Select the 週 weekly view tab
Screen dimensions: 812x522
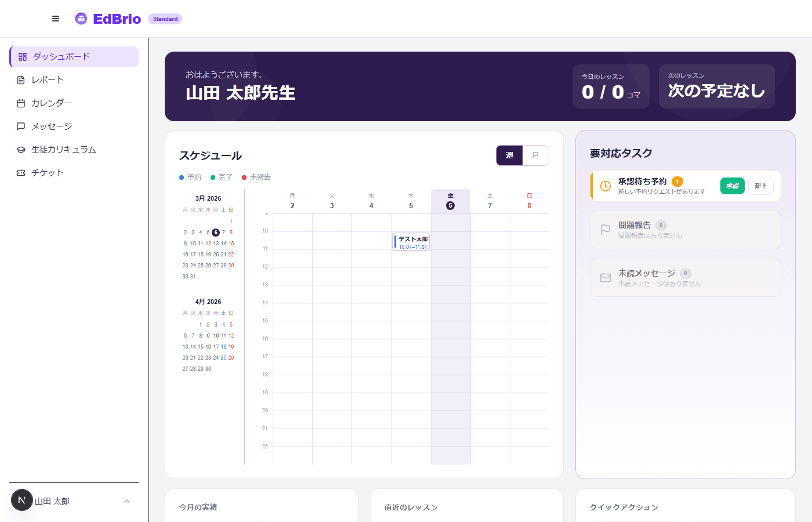click(x=509, y=155)
